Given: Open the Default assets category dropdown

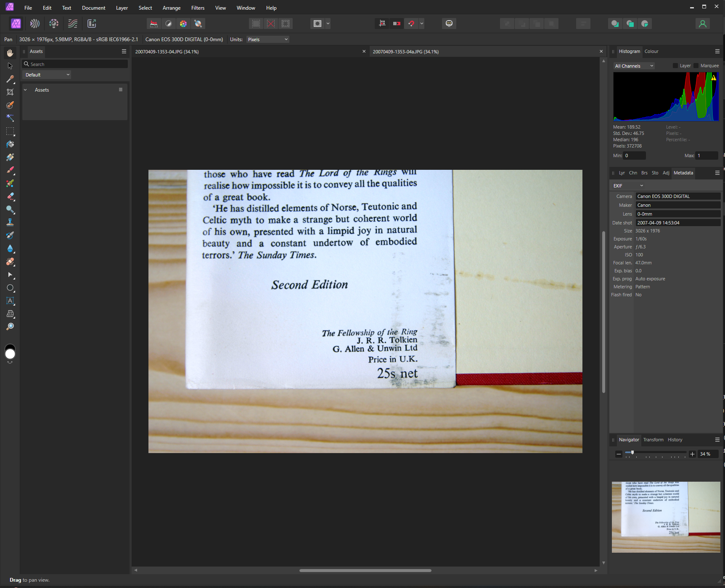Looking at the screenshot, I should point(47,75).
